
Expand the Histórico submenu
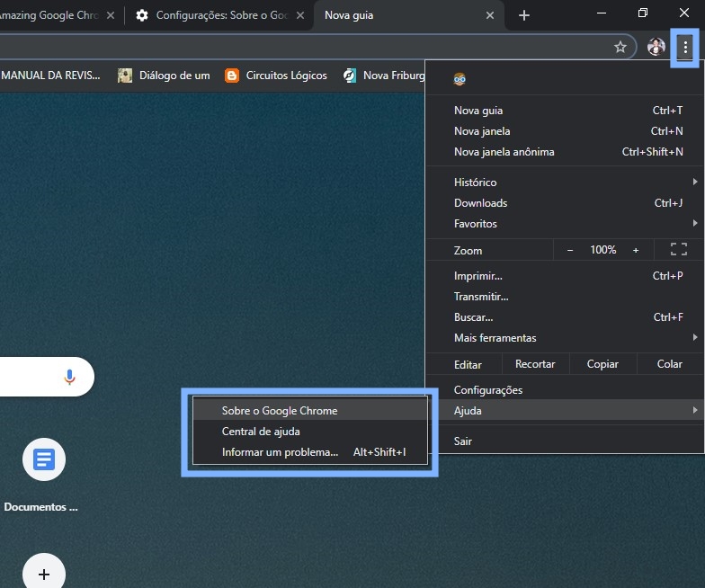[x=565, y=182]
